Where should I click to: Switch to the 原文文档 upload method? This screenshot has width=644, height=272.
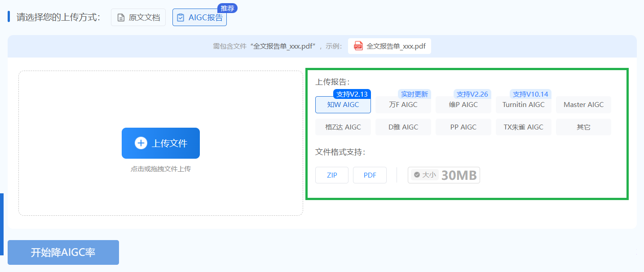click(x=138, y=17)
